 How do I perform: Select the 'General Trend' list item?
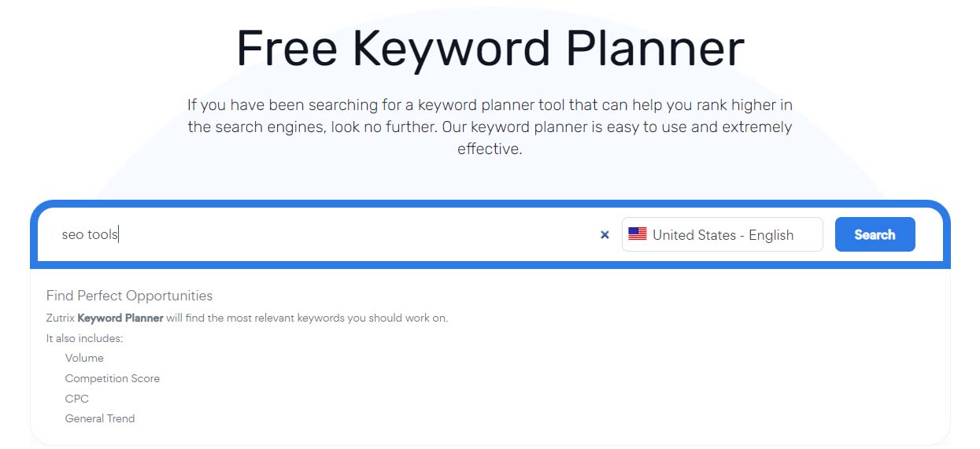pos(100,418)
